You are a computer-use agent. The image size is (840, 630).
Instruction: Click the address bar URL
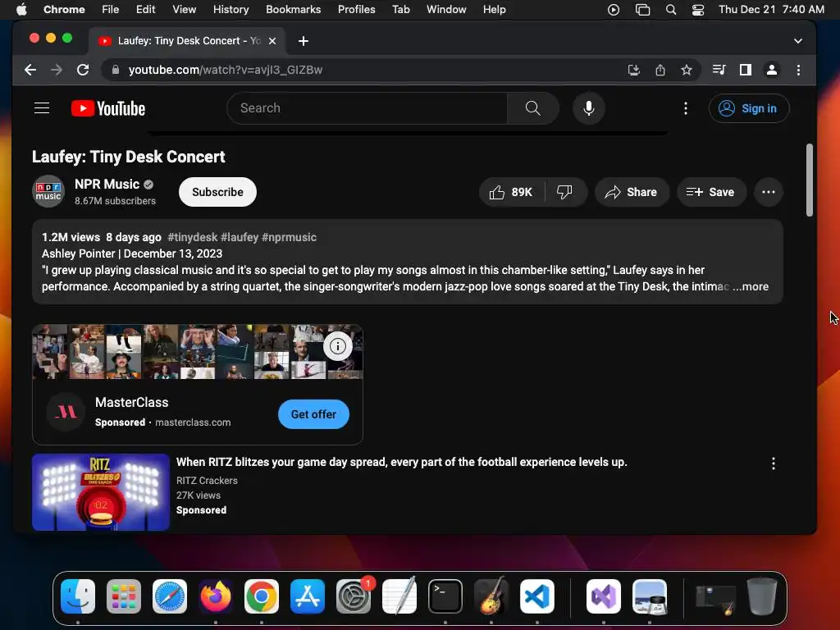(225, 70)
